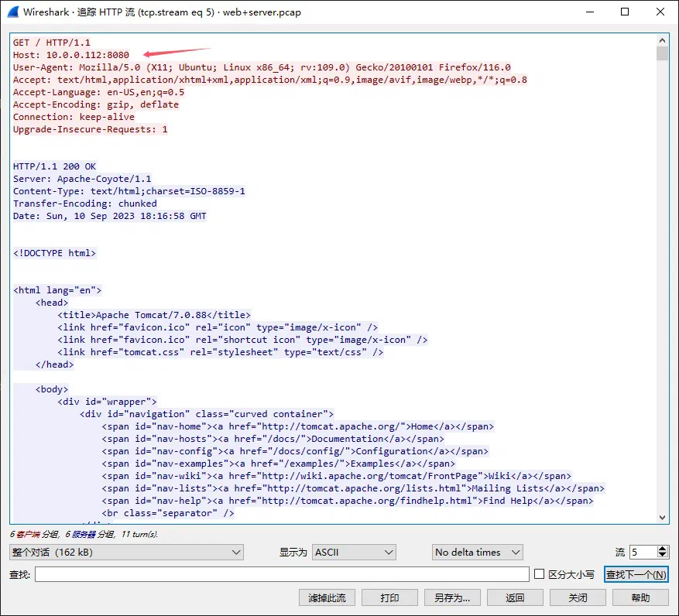Click the Upgrade-Insecure-Requests: 1 line
Image resolution: width=679 pixels, height=616 pixels.
pyautogui.click(x=90, y=129)
